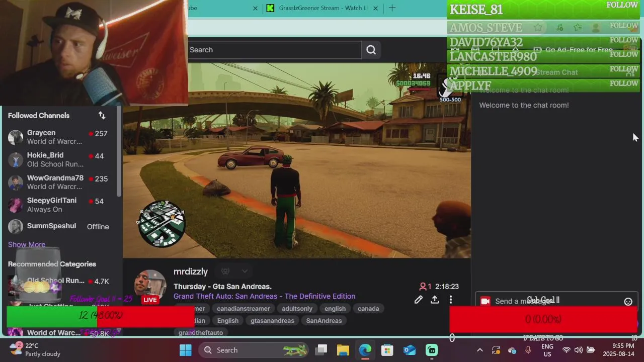Select the canada tag

coord(368,309)
